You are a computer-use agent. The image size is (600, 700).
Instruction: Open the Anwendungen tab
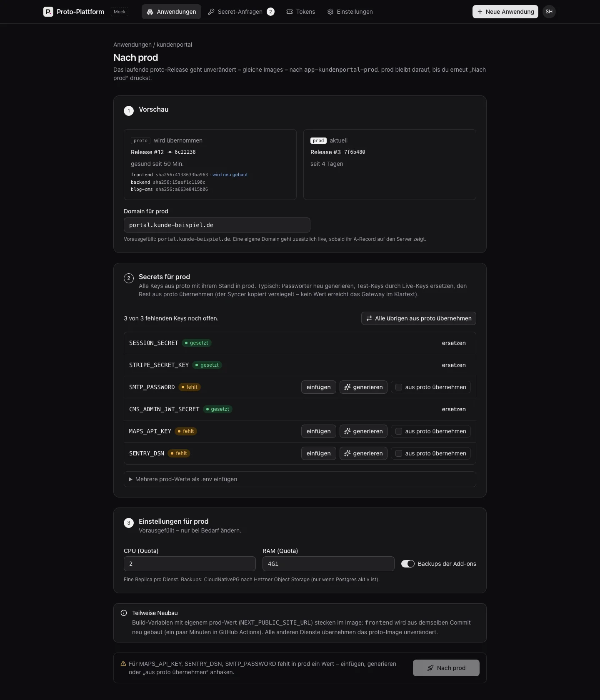pyautogui.click(x=171, y=12)
